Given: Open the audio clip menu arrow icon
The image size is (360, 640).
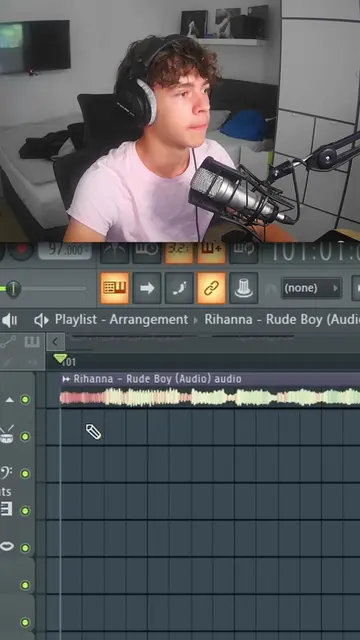Looking at the screenshot, I should pos(66,379).
